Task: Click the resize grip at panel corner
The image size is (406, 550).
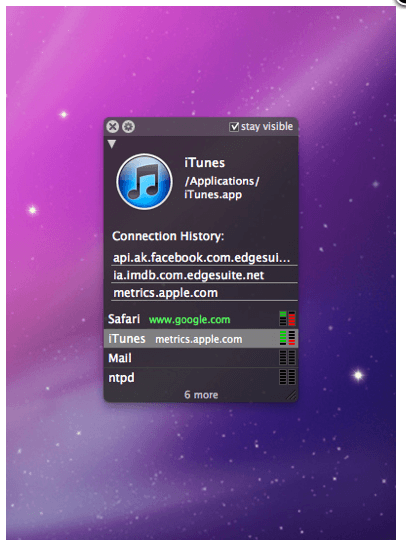Action: click(x=292, y=396)
